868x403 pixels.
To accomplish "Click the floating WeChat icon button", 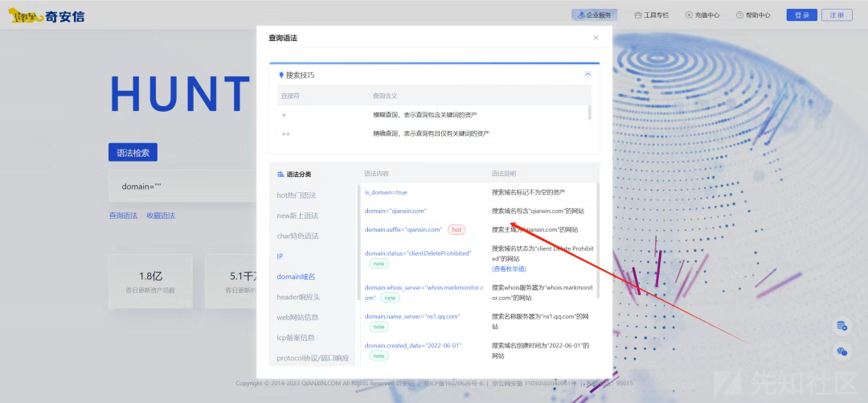I will (842, 352).
